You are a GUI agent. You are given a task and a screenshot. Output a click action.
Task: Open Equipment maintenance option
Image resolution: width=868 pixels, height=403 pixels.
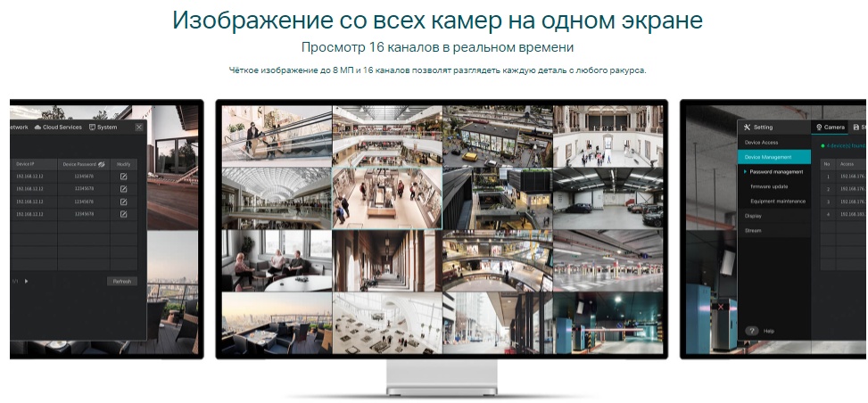777,201
